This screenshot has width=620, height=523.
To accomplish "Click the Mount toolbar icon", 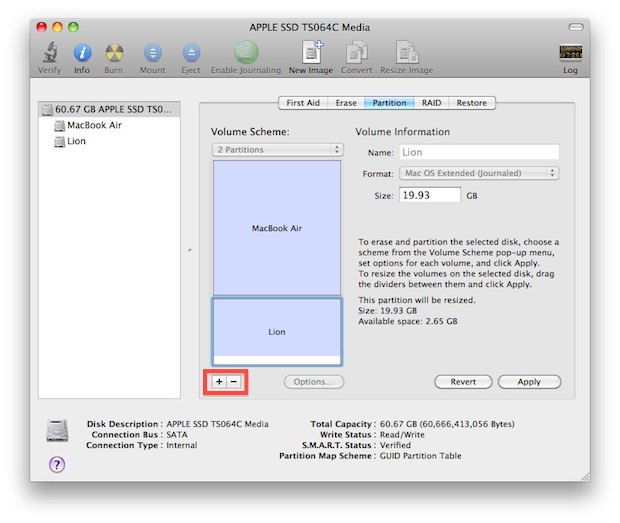I will pyautogui.click(x=153, y=53).
